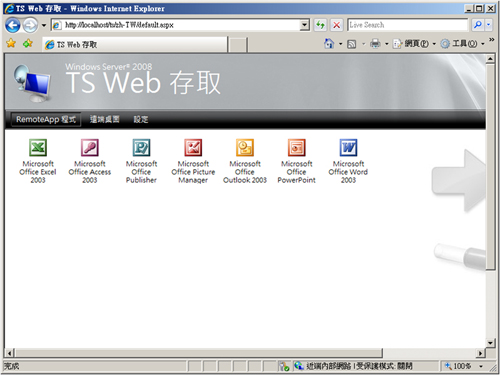Click the browser Forward arrow button

(x=30, y=25)
